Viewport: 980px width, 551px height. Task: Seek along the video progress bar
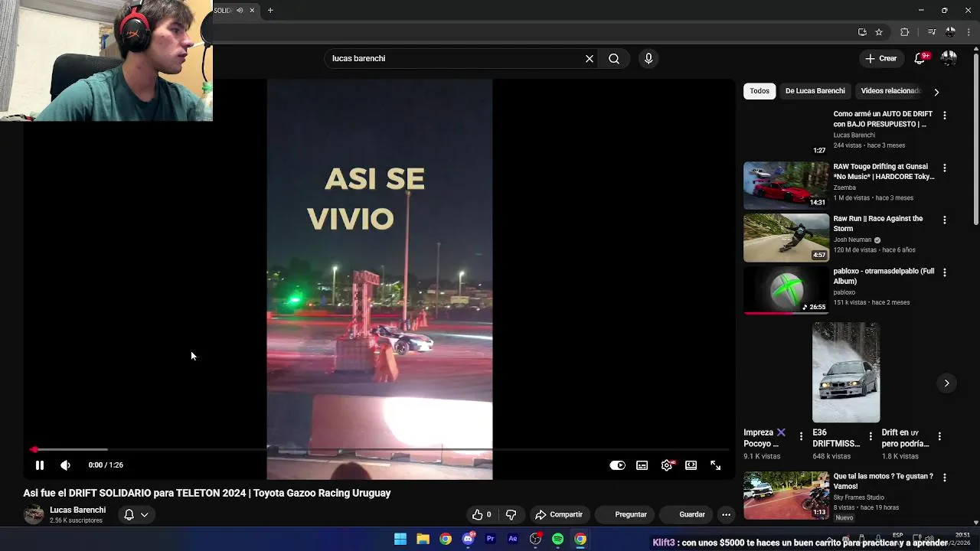(x=381, y=450)
